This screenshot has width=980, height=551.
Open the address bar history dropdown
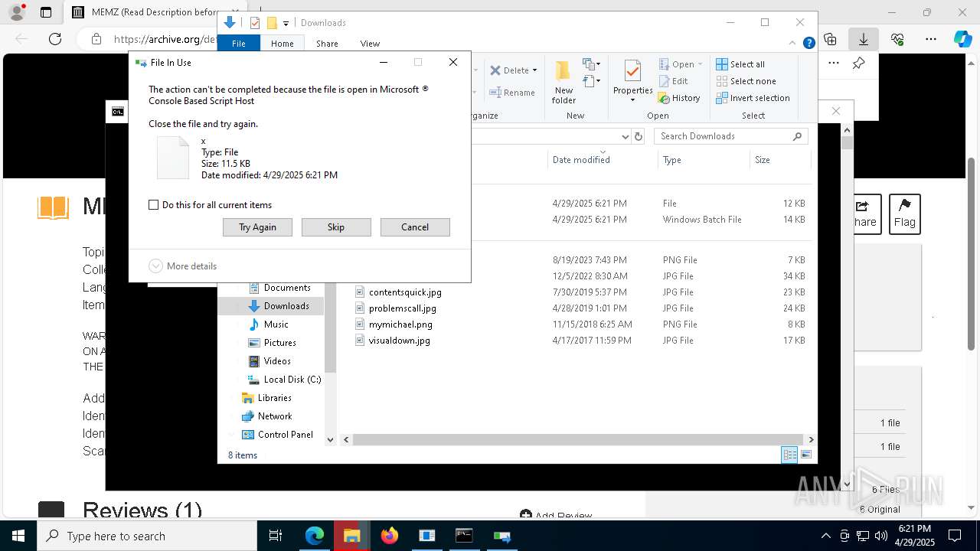pyautogui.click(x=625, y=136)
